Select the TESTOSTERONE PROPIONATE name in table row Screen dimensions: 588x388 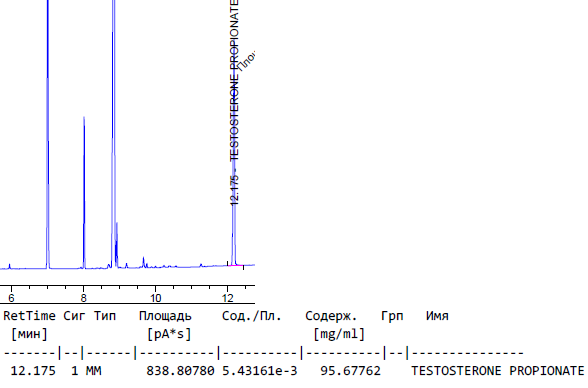point(498,371)
